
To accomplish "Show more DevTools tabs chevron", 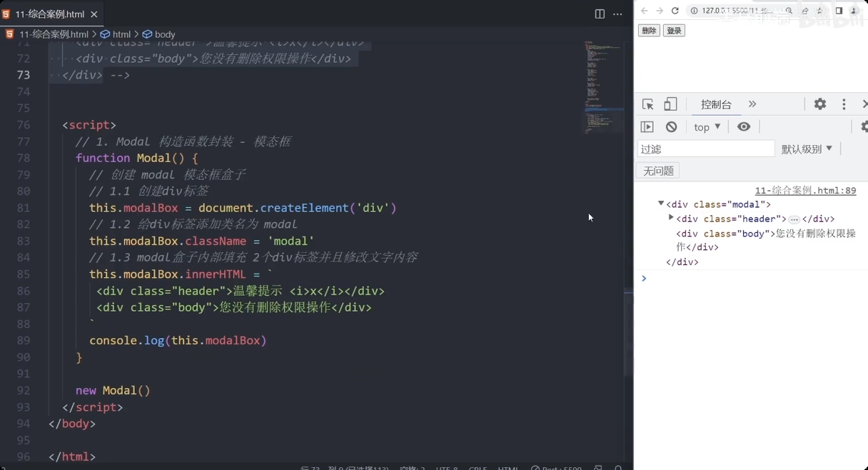I will click(752, 104).
